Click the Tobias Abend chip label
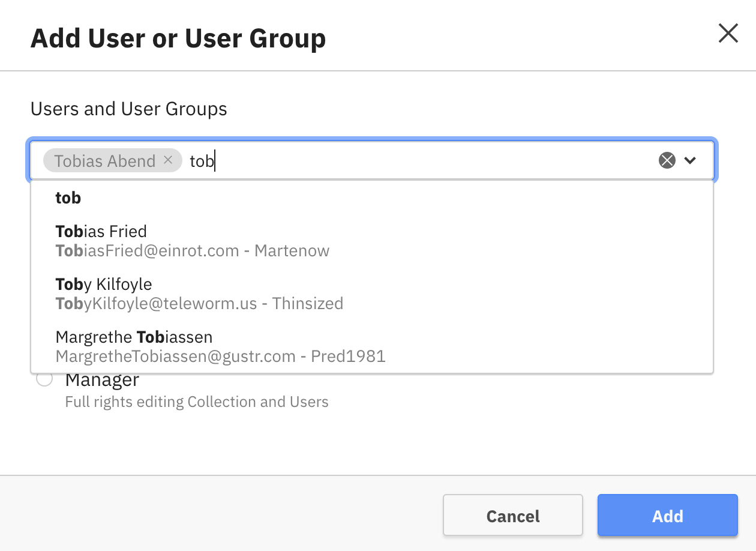The image size is (756, 551). [x=105, y=161]
